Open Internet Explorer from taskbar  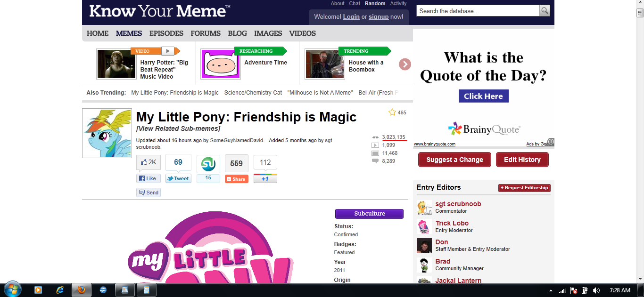pyautogui.click(x=60, y=290)
